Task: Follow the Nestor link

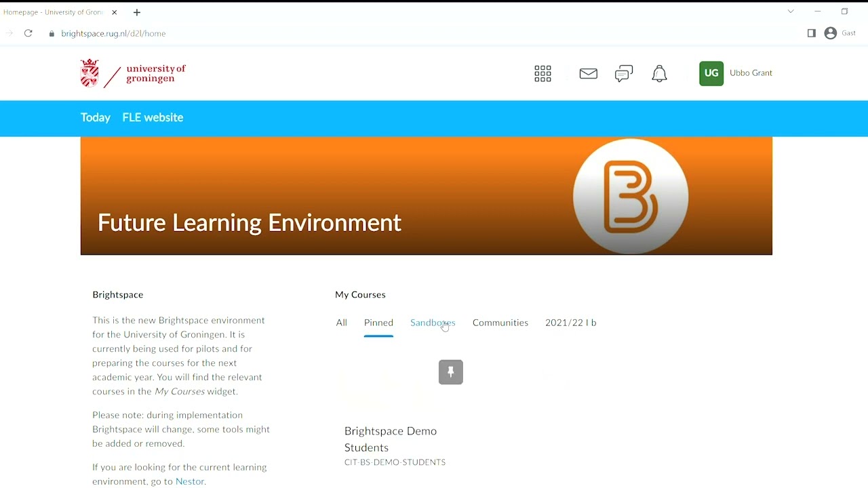Action: click(x=191, y=482)
